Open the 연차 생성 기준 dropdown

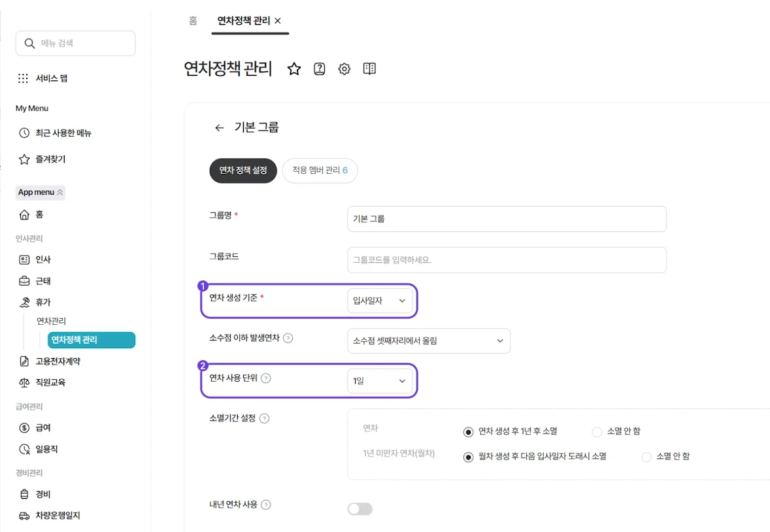click(380, 301)
